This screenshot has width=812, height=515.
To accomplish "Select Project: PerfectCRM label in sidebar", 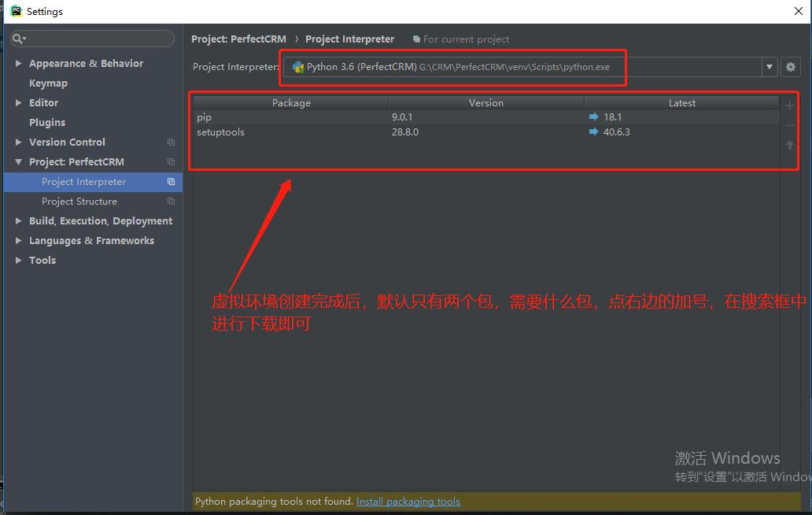I will coord(76,161).
